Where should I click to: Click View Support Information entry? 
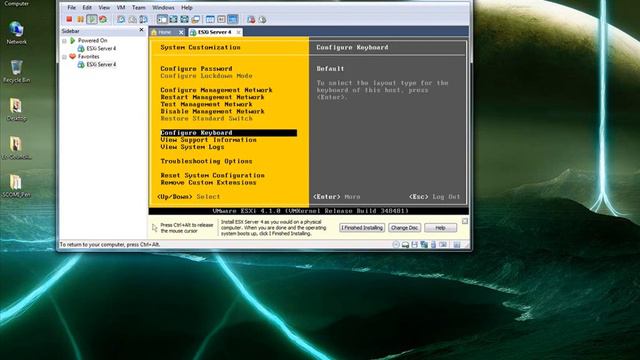click(x=209, y=140)
